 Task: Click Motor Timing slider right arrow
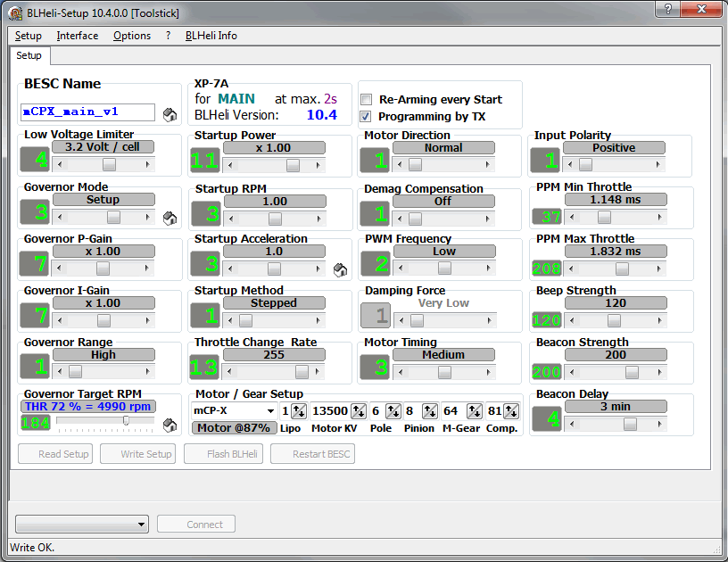(x=488, y=372)
